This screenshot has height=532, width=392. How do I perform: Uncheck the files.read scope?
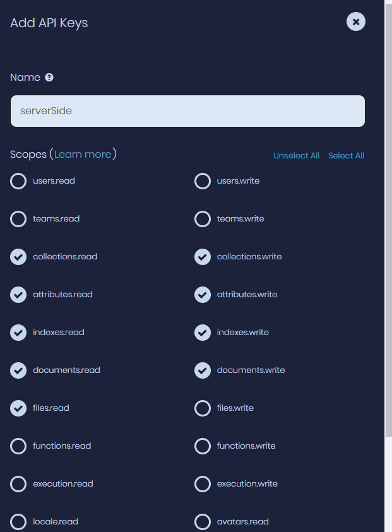pos(18,408)
